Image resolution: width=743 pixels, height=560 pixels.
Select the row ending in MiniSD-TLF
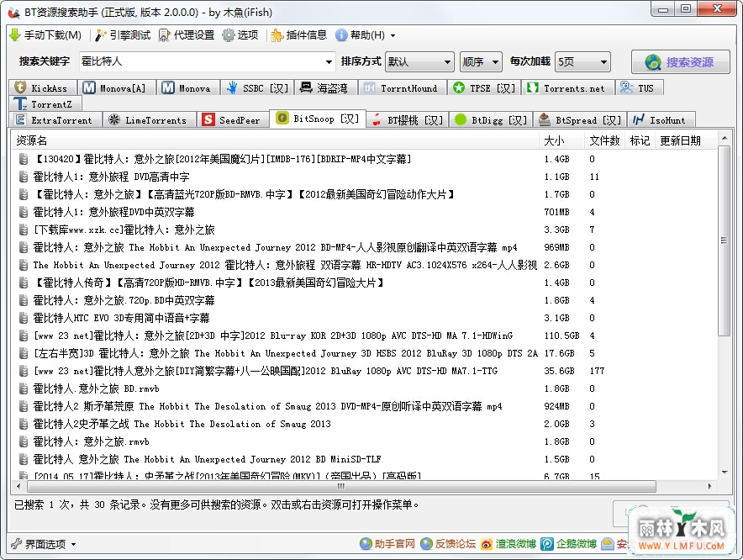coord(364,459)
